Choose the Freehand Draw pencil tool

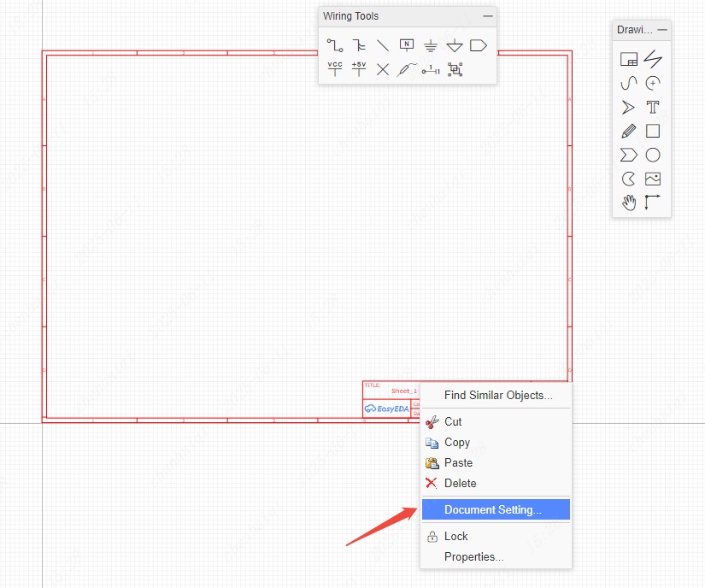(629, 131)
